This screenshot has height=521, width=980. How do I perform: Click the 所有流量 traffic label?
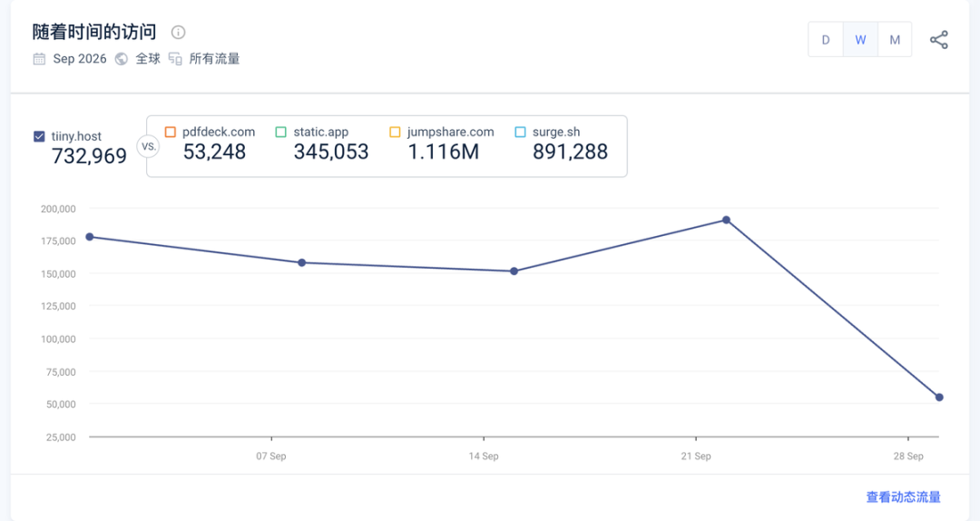214,59
